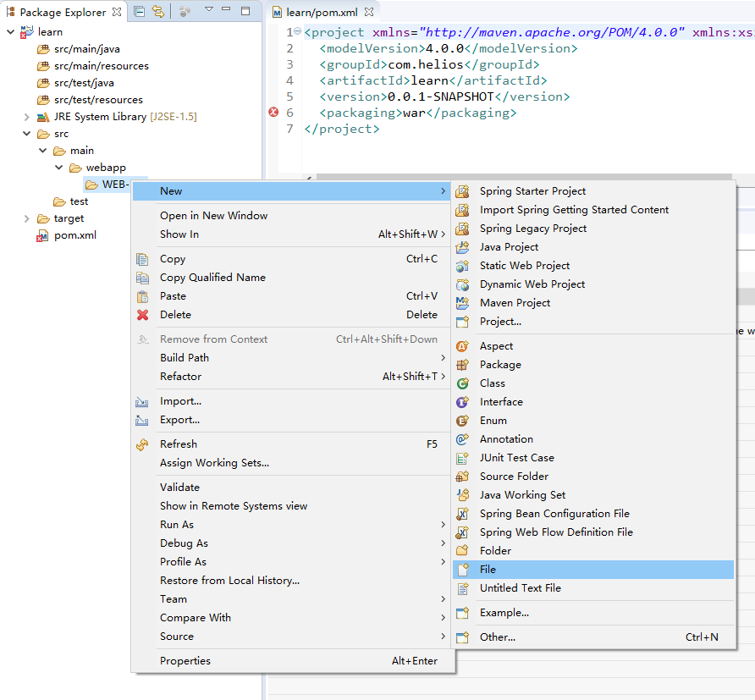This screenshot has width=755, height=700.
Task: Create Spring Bean Configuration File
Action: 593,514
